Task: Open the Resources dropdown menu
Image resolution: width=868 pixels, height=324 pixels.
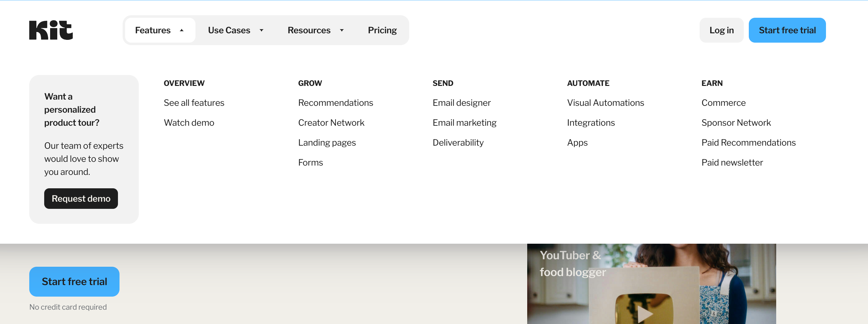Action: click(315, 30)
